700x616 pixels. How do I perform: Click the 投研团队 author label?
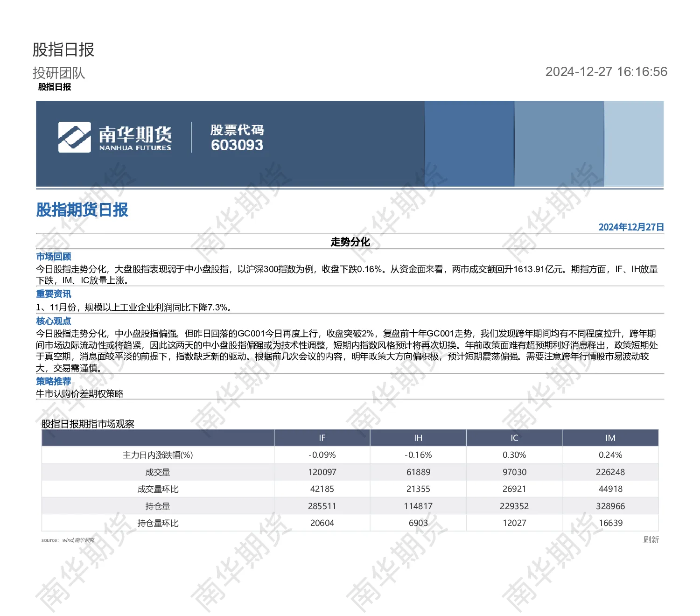click(x=59, y=73)
